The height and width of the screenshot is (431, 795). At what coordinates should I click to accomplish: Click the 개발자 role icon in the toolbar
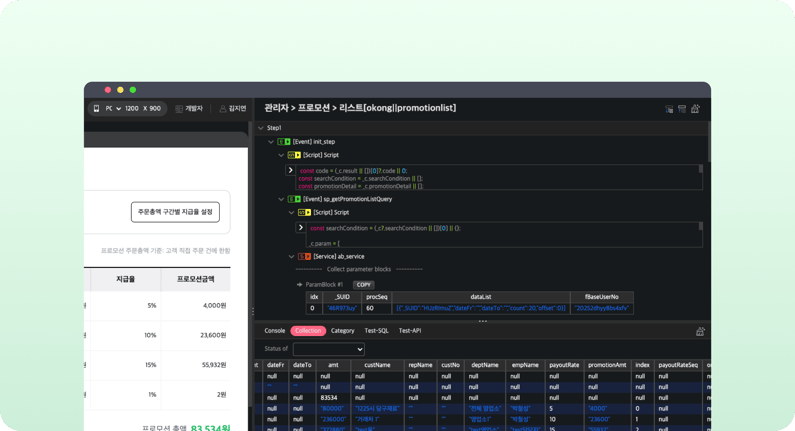[x=179, y=108]
